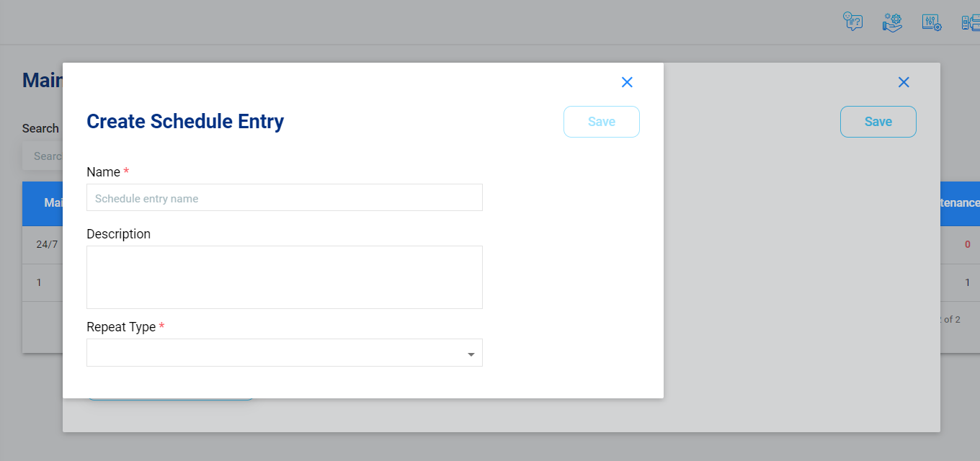Click the Repeat Type field label
The height and width of the screenshot is (461, 980).
[x=121, y=326]
